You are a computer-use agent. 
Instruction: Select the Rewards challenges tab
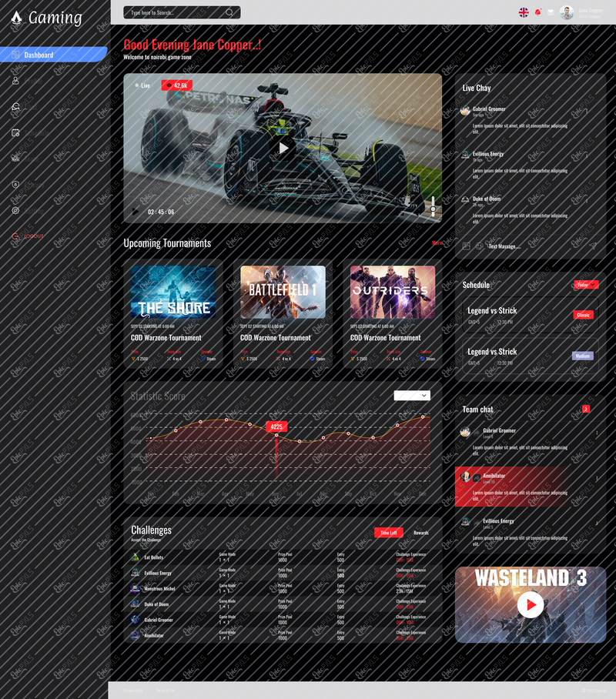pos(421,533)
